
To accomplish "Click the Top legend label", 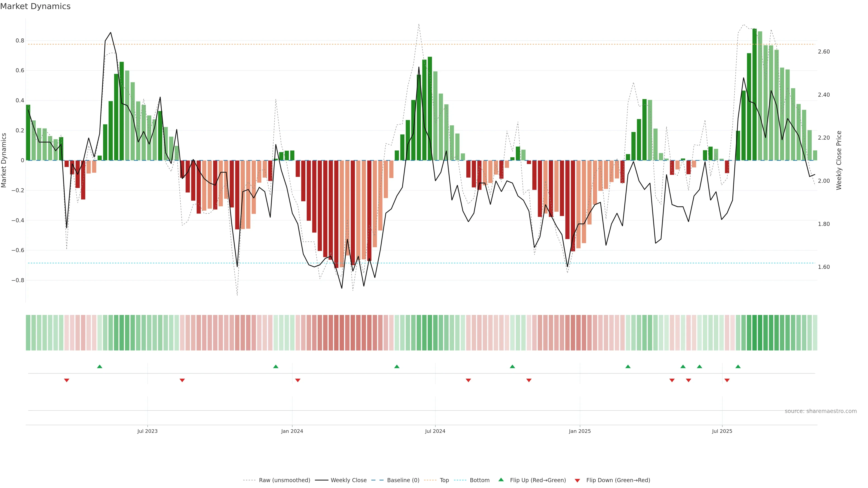I will [444, 480].
